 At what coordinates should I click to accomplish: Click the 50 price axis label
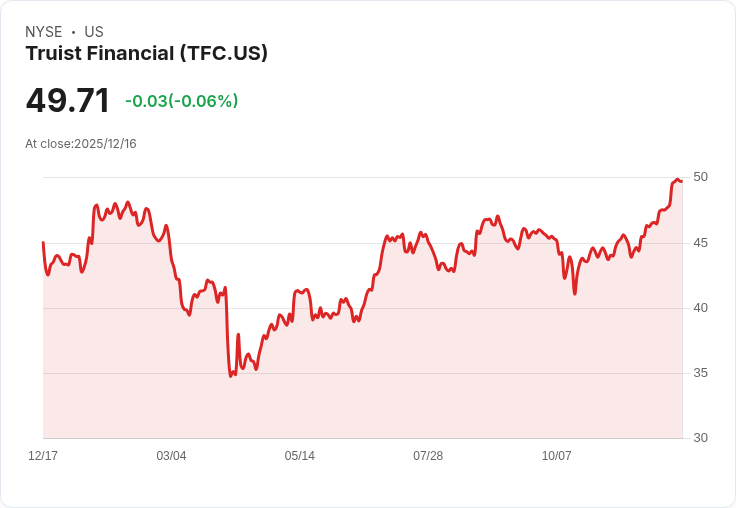700,177
